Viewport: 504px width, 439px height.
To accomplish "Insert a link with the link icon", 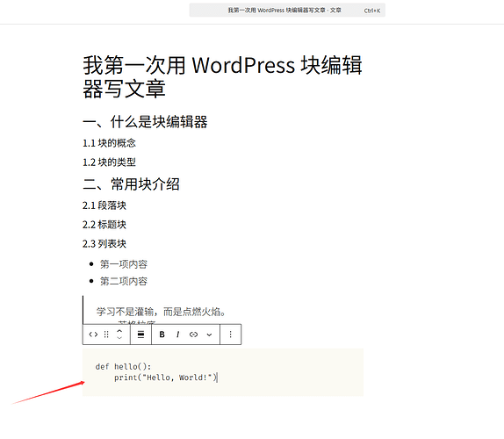I will point(193,335).
